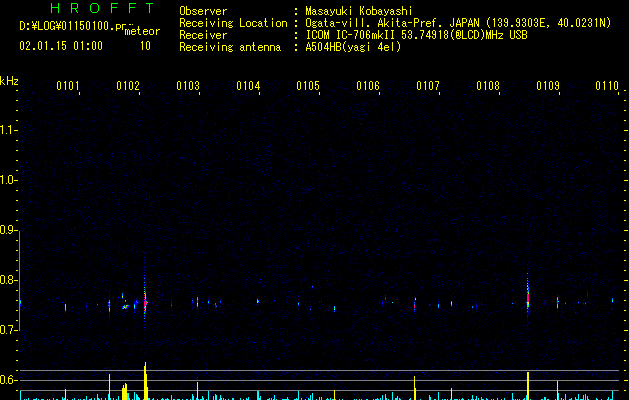629x400 pixels.
Task: Click the 0.8 kHz axis label
Action: point(7,280)
